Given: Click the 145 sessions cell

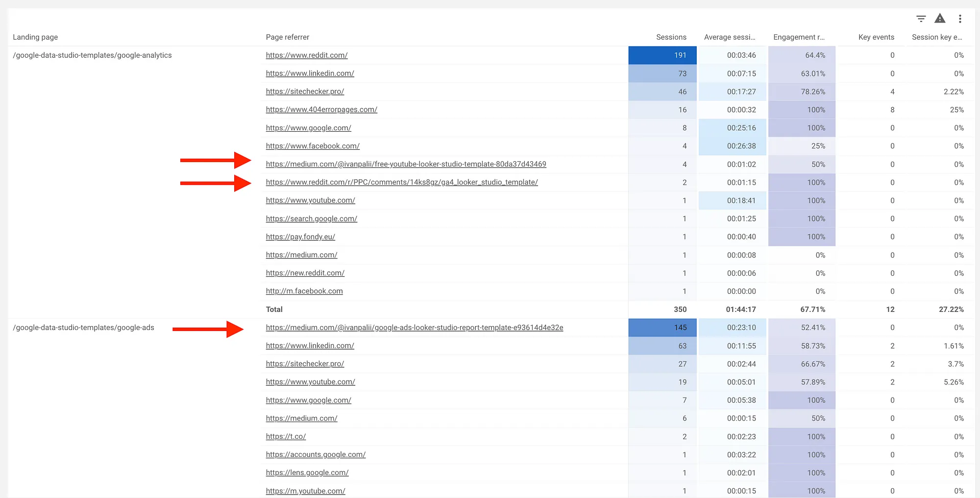Looking at the screenshot, I should 662,328.
